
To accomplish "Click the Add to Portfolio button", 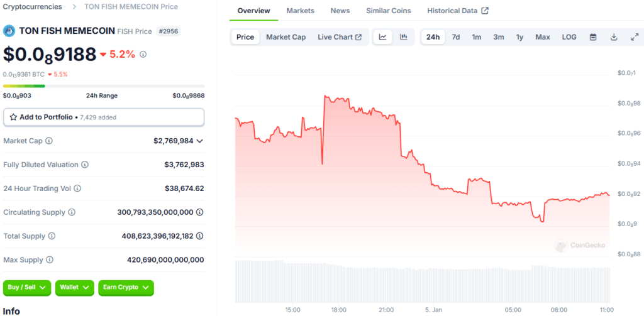I will (x=104, y=117).
